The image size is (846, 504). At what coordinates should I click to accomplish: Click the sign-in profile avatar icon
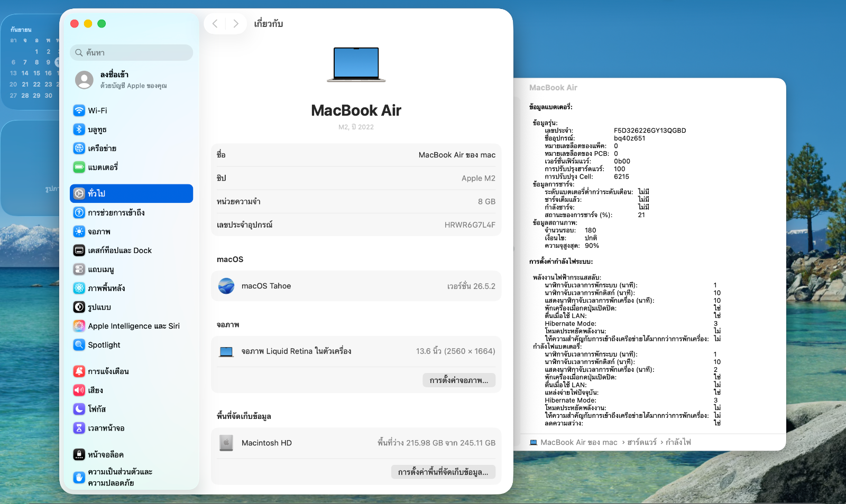(84, 80)
